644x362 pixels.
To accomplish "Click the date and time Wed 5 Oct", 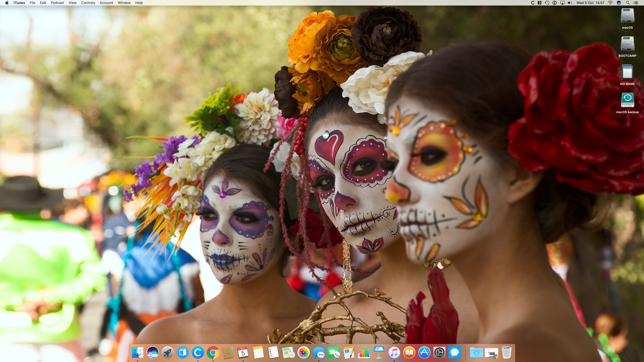I will [x=590, y=3].
